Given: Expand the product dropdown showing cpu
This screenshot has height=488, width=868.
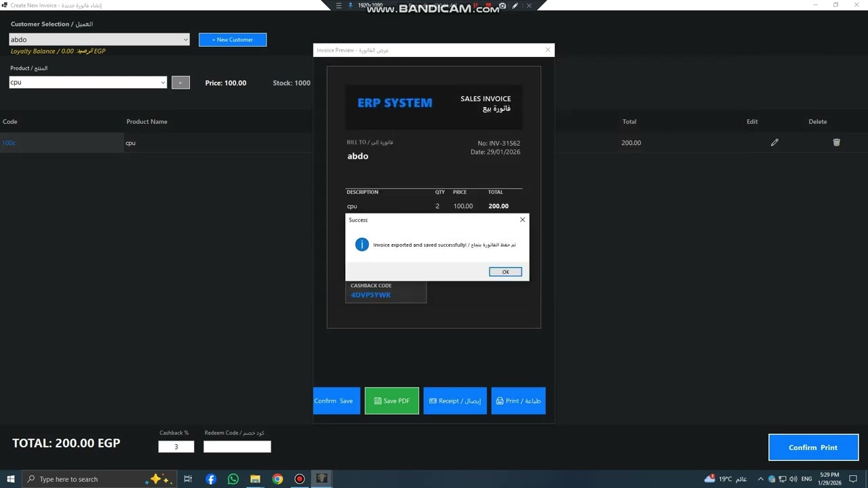Looking at the screenshot, I should (x=163, y=83).
